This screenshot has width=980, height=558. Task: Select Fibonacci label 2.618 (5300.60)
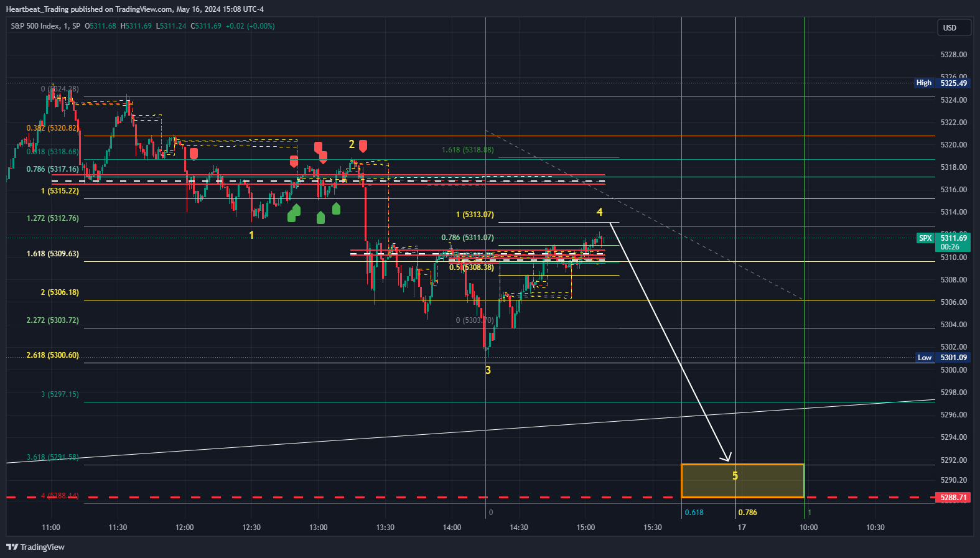point(53,355)
